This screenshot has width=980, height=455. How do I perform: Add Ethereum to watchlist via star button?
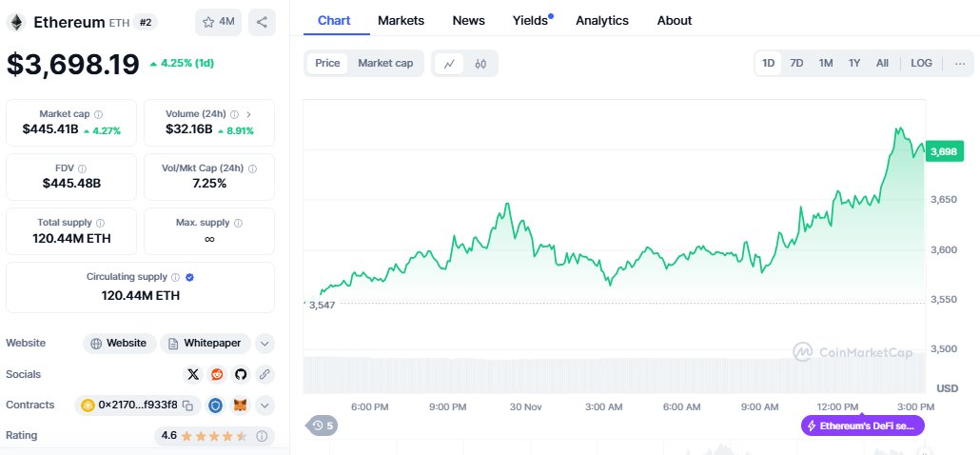(218, 22)
